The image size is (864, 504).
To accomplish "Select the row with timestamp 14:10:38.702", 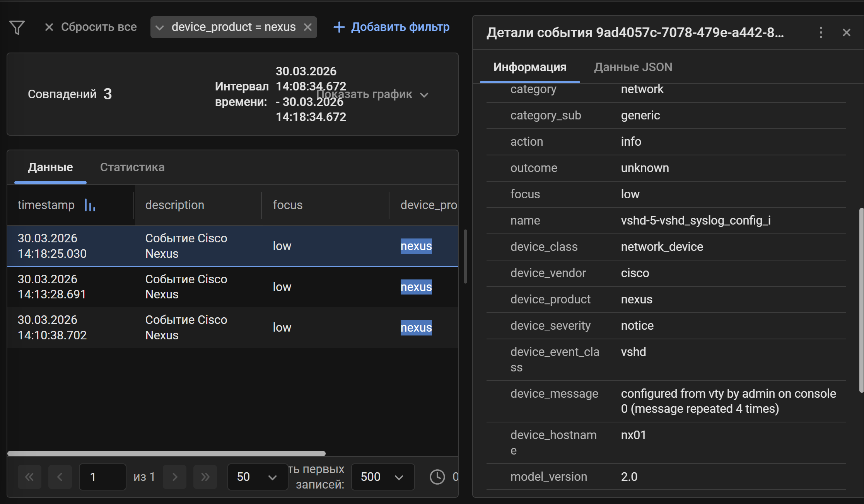I will (x=232, y=328).
